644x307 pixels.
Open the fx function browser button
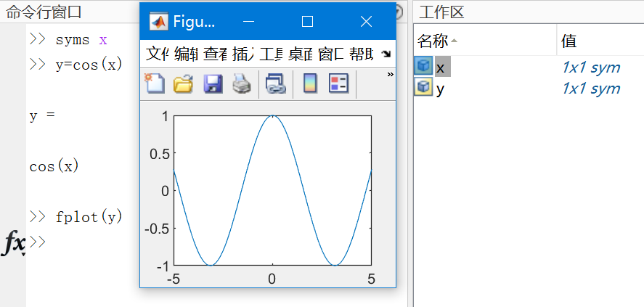pyautogui.click(x=14, y=244)
